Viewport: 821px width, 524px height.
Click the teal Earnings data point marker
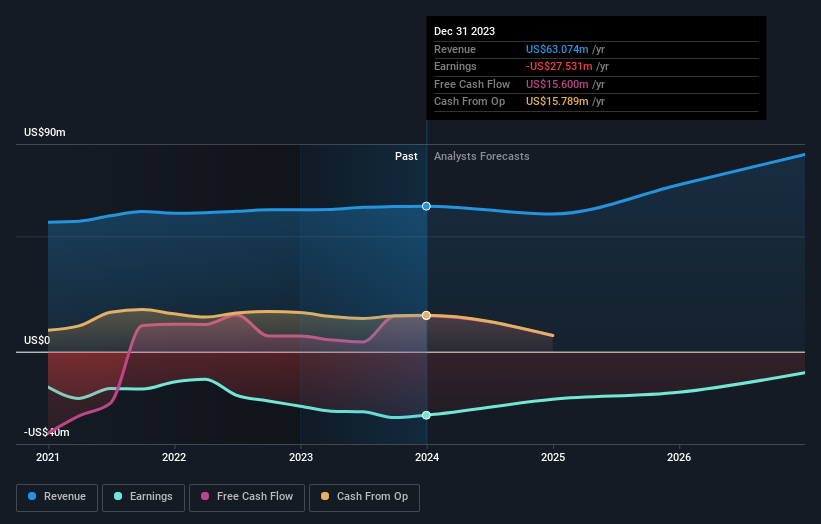click(426, 415)
